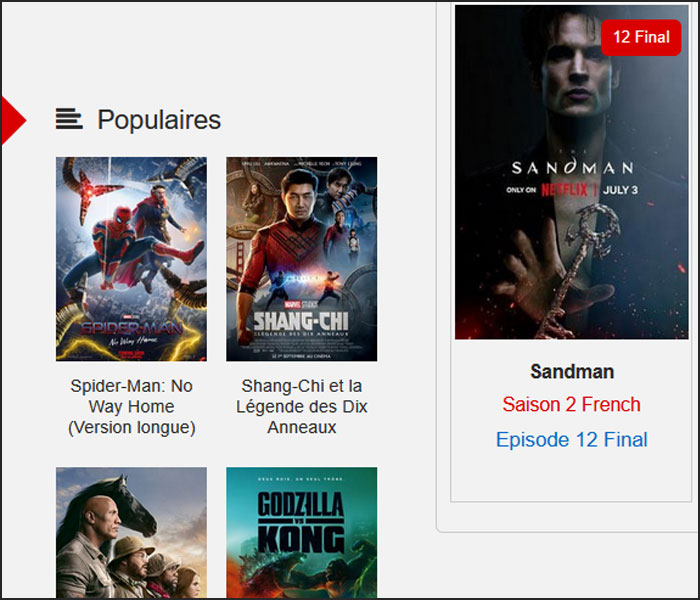Click the Netflix logo on the Sandman poster
Screen dimensions: 700x600
[x=564, y=190]
